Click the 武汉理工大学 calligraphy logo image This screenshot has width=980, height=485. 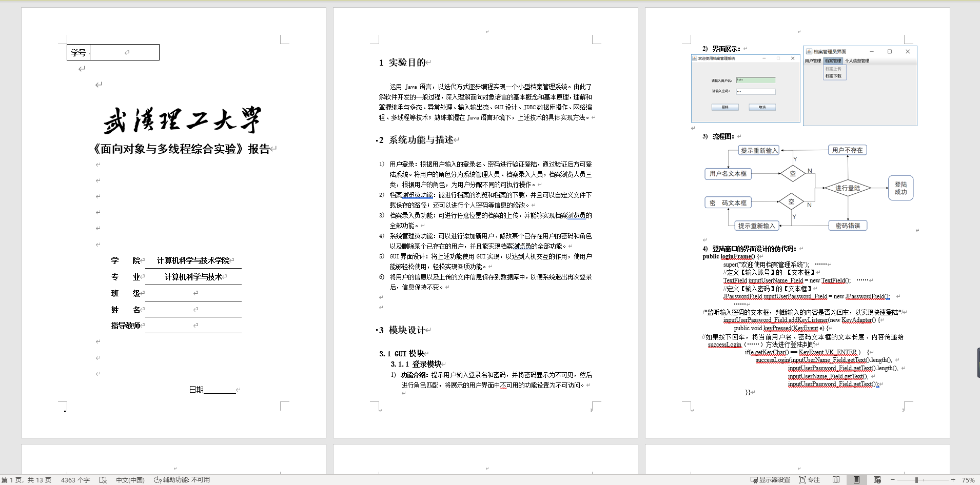tap(183, 120)
